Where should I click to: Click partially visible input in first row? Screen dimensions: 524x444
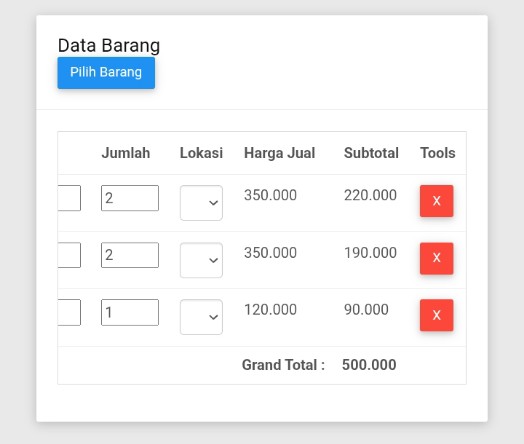tap(69, 198)
